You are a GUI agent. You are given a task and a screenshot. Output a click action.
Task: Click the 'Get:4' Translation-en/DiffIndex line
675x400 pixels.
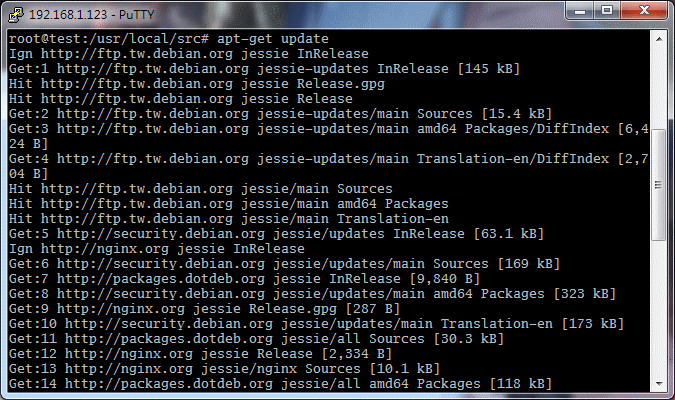click(329, 159)
